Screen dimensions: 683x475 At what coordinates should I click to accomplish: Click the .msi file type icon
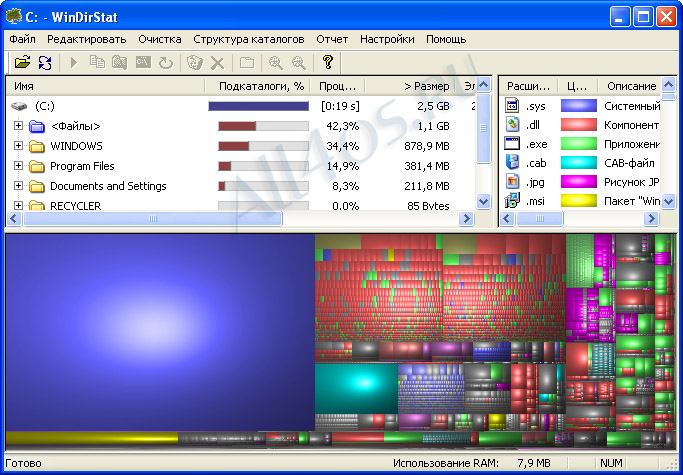(512, 200)
